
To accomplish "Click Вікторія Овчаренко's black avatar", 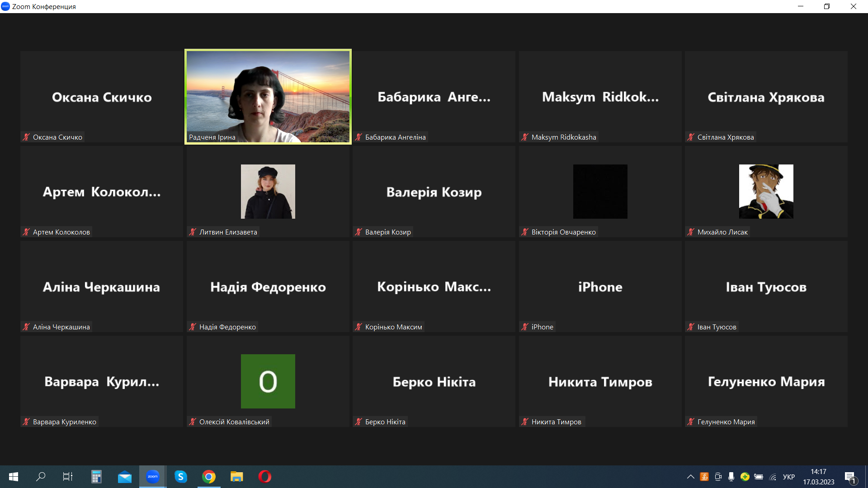I will pyautogui.click(x=600, y=192).
